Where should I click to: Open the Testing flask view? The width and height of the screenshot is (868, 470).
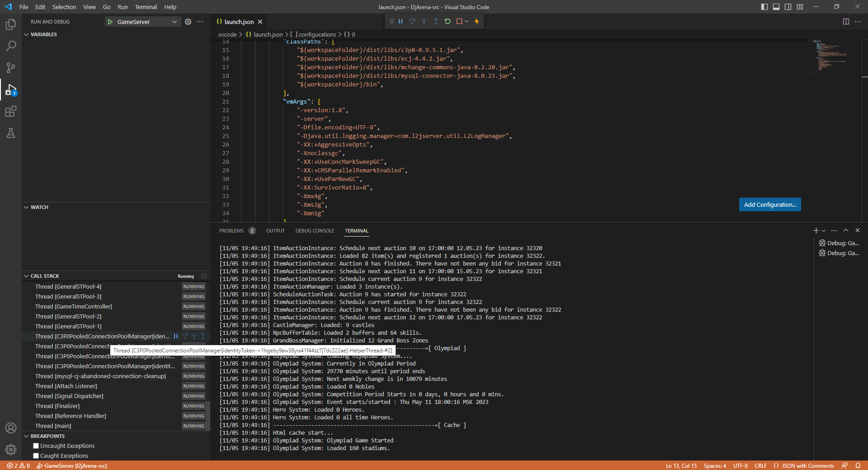tap(11, 133)
